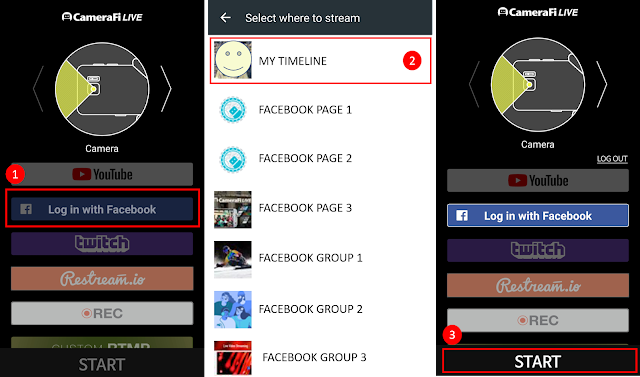Click the REC button on left screen
Image resolution: width=640 pixels, height=377 pixels.
click(x=102, y=313)
